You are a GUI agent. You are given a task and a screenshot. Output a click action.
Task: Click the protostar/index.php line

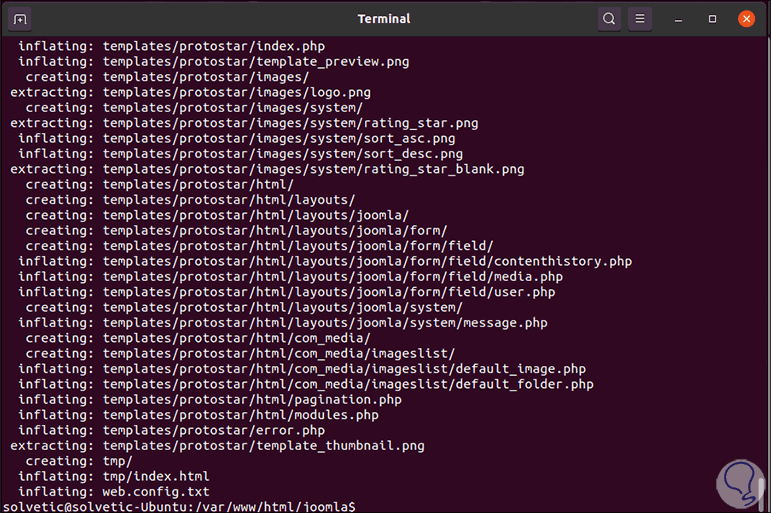click(213, 46)
